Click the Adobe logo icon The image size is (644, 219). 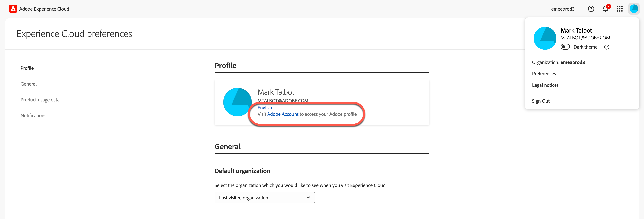click(x=13, y=9)
